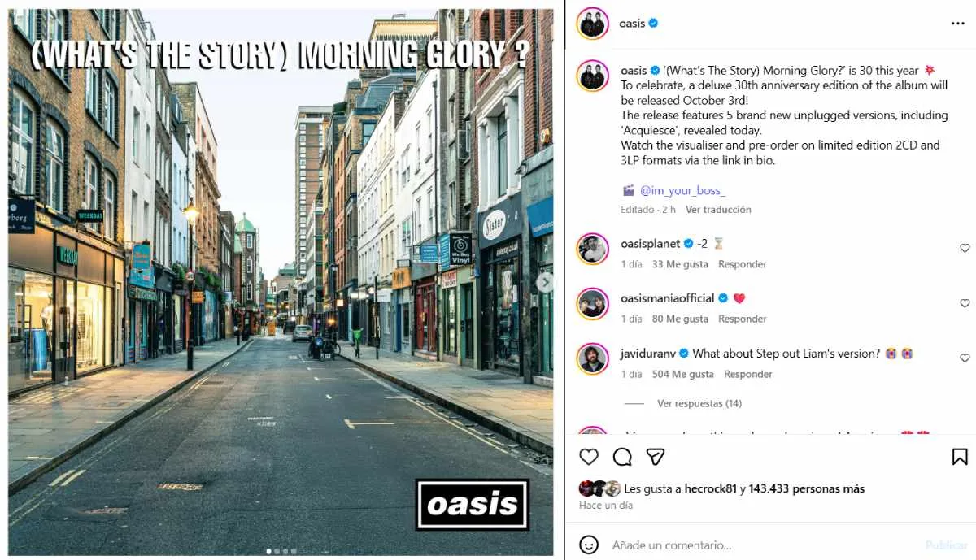This screenshot has height=560, width=976.
Task: Share post via paper plane icon
Action: 656,457
